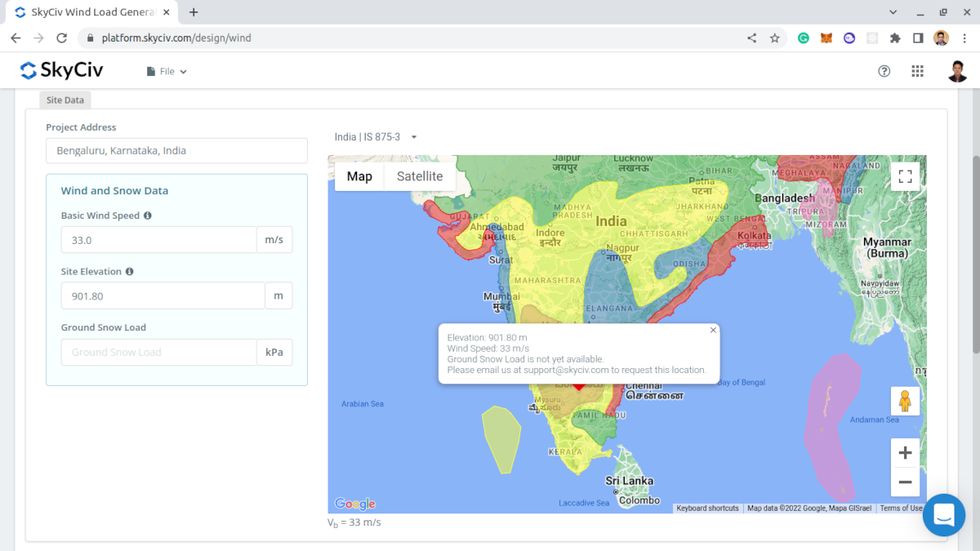
Task: Zoom out on the map
Action: tap(905, 482)
